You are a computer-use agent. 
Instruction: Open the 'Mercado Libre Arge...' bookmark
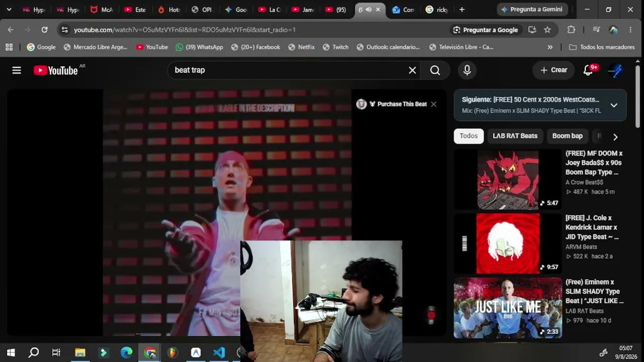point(96,47)
